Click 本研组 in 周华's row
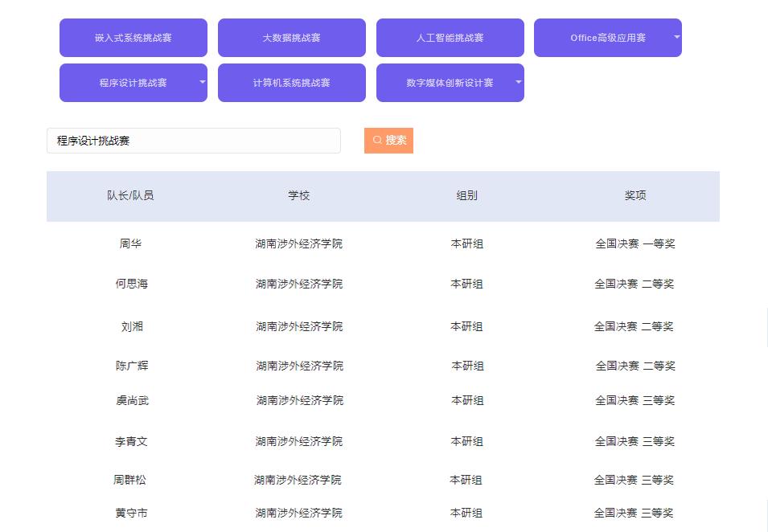This screenshot has height=532, width=768. (x=466, y=243)
